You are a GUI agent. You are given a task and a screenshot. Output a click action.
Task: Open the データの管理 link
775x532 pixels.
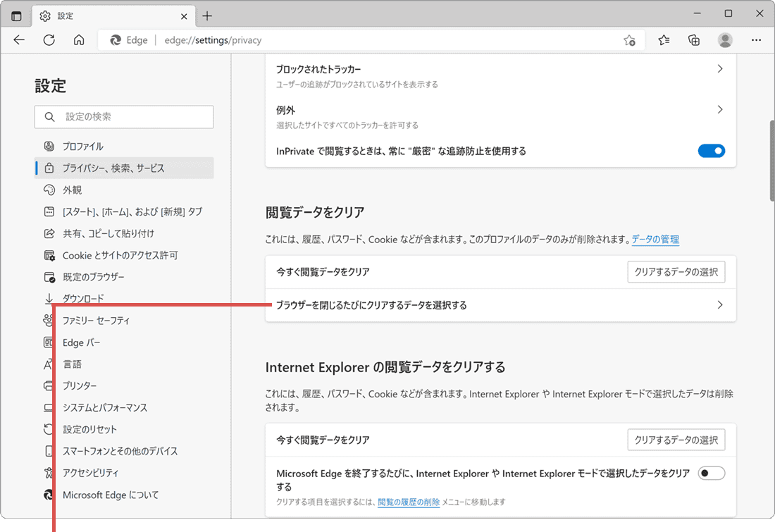[x=655, y=240]
